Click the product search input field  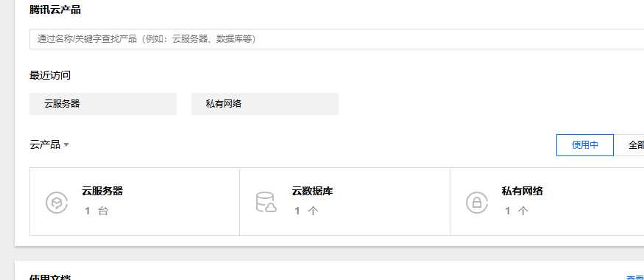337,39
